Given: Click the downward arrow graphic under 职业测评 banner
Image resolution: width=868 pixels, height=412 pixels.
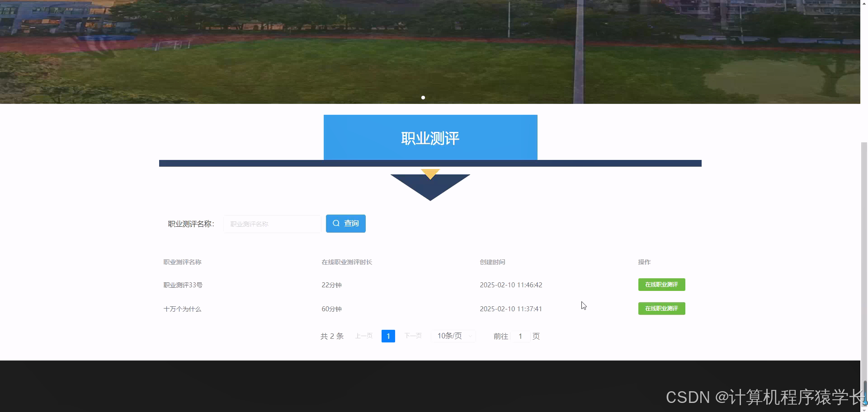Looking at the screenshot, I should [x=430, y=185].
